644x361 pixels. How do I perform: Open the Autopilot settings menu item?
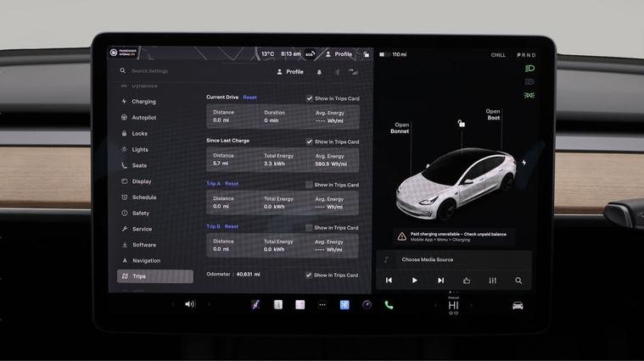point(143,118)
